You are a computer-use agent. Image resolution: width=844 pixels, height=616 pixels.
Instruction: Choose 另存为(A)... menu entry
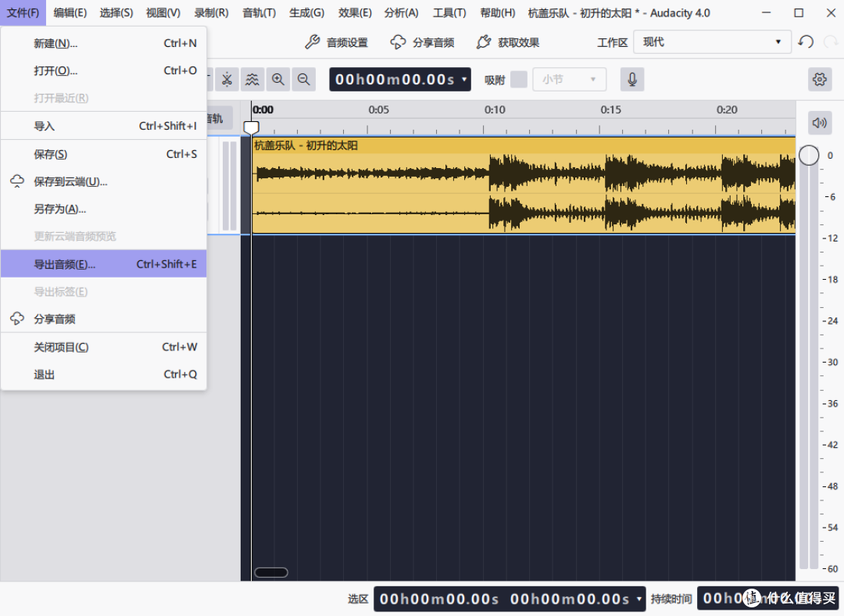103,209
